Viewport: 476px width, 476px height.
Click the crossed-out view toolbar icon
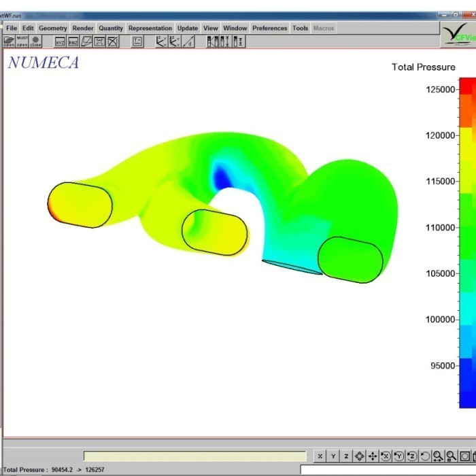click(x=113, y=41)
